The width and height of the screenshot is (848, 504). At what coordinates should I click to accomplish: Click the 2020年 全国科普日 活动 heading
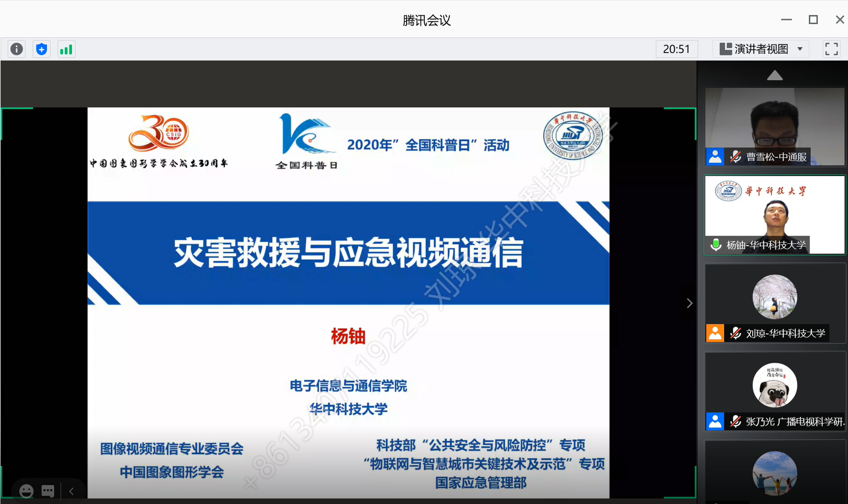(428, 145)
